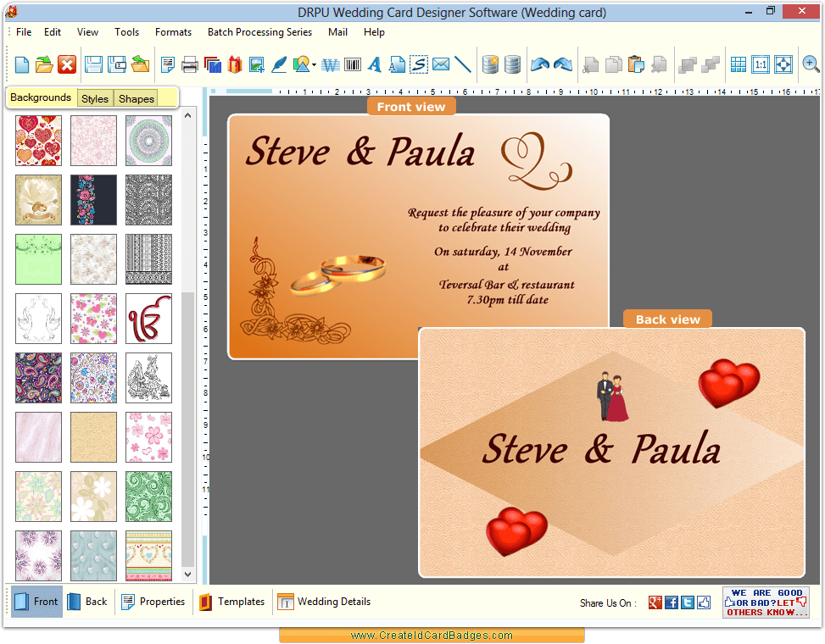The height and width of the screenshot is (644, 825).
Task: Select the colorful paisley background thumbnail
Action: 38,378
